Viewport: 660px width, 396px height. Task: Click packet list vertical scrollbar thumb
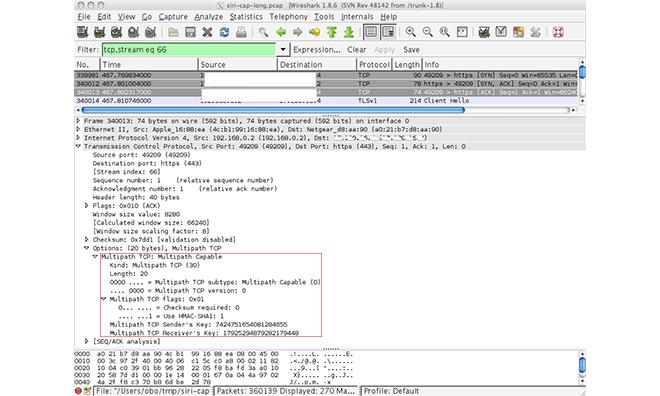[x=582, y=72]
